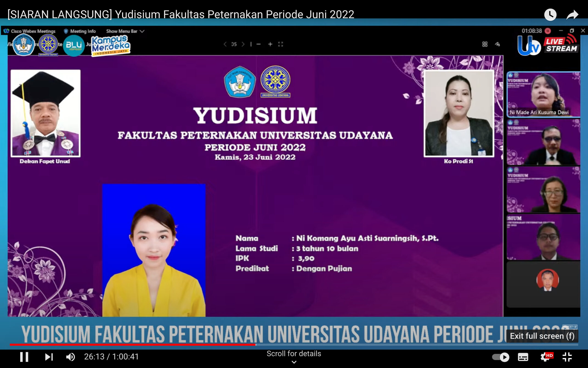
Task: Click the graduate's portrait photo
Action: 154,250
